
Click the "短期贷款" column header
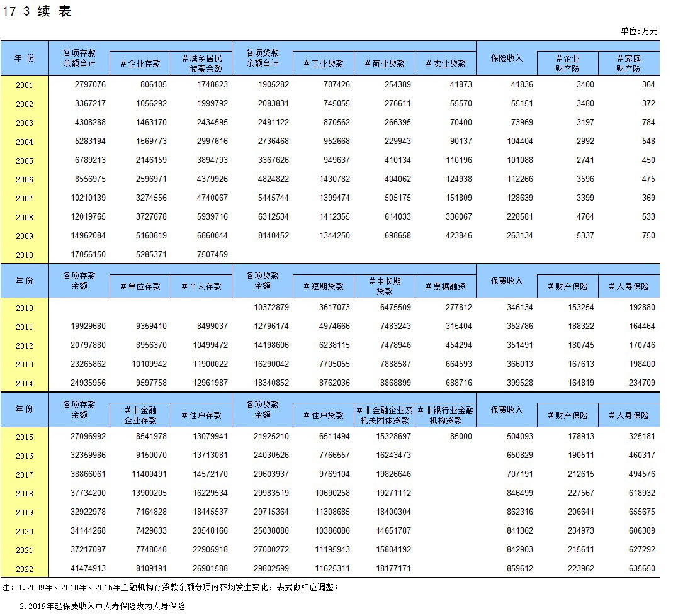[x=324, y=286]
